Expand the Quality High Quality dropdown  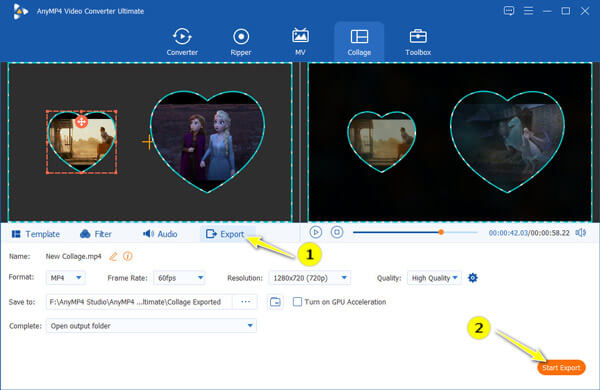(x=434, y=278)
